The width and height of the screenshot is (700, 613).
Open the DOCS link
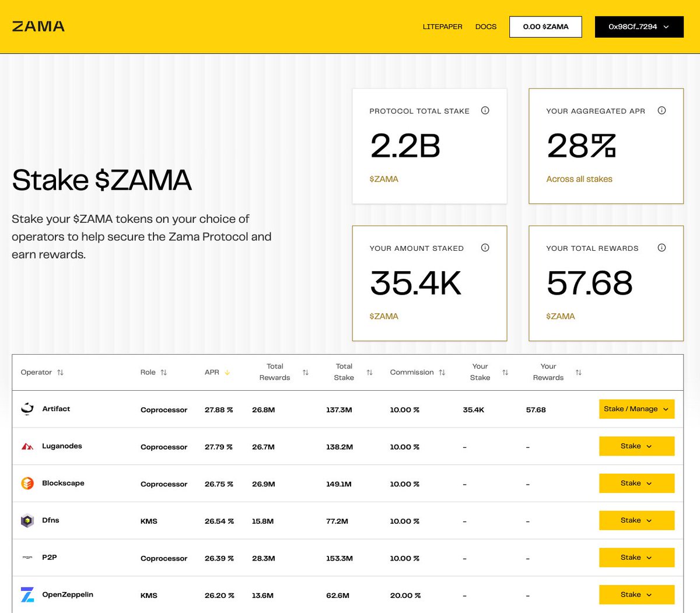click(486, 27)
